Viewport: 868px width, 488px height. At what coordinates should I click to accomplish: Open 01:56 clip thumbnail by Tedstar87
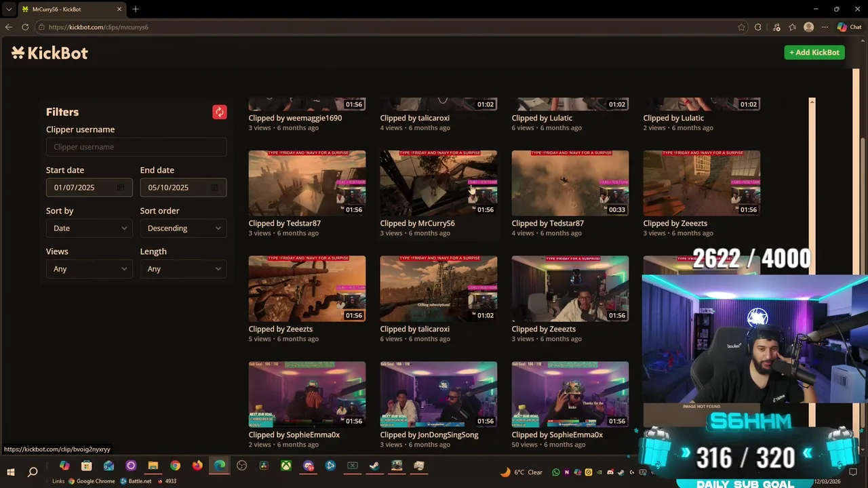307,183
